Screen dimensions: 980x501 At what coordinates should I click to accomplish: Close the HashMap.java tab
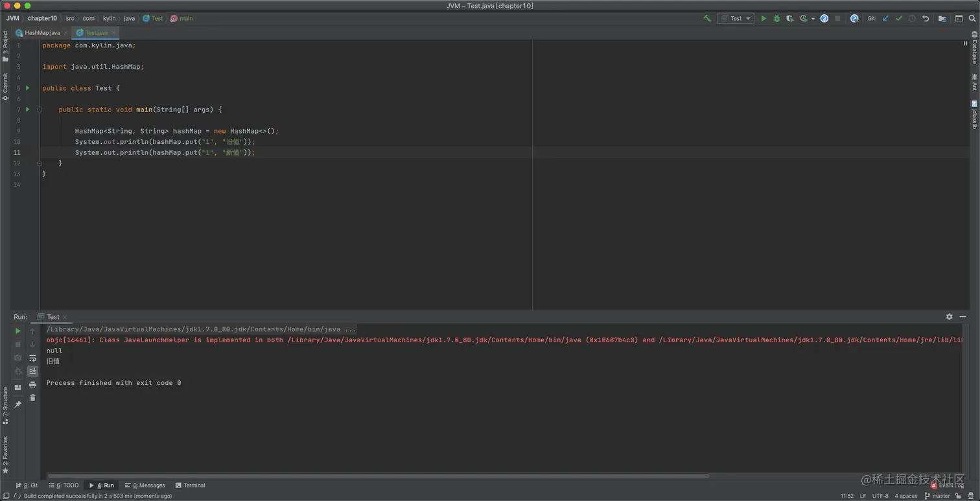pyautogui.click(x=65, y=32)
